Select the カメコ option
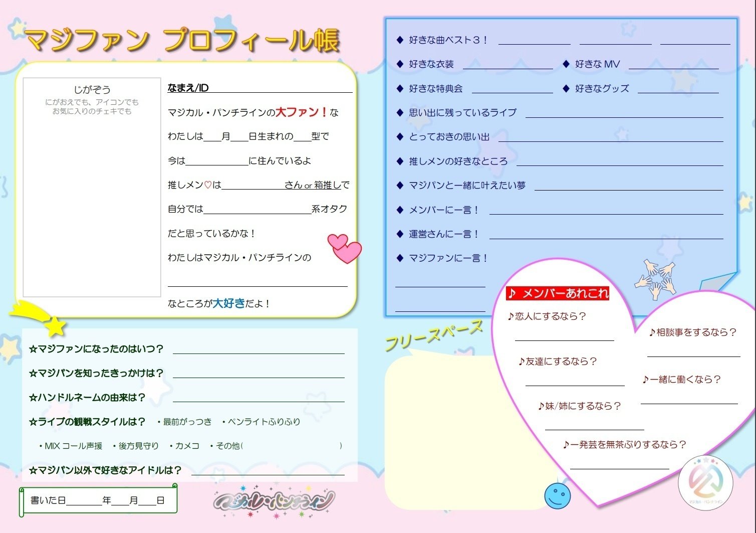Image resolution: width=756 pixels, height=533 pixels. [x=184, y=446]
